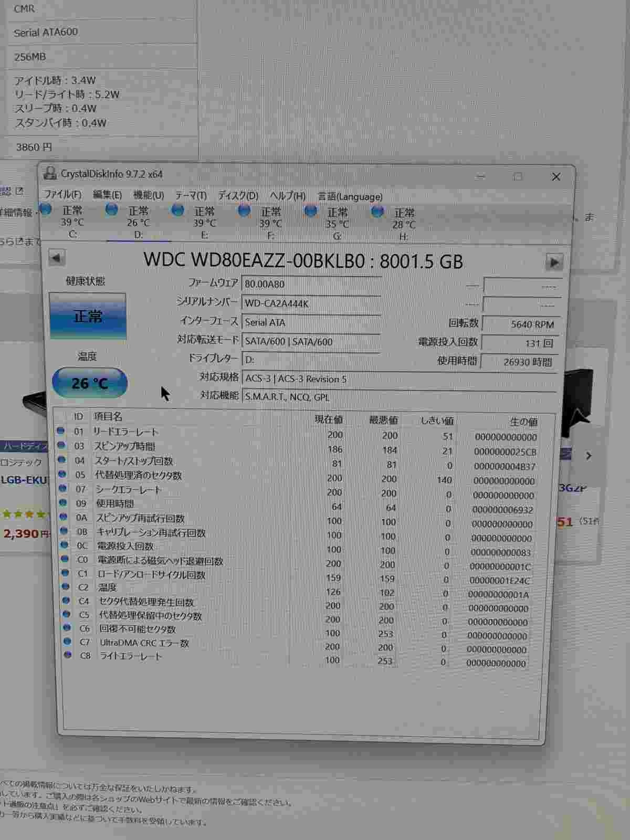The width and height of the screenshot is (630, 840).
Task: Open the ディスク(D) menu
Action: pos(238,196)
